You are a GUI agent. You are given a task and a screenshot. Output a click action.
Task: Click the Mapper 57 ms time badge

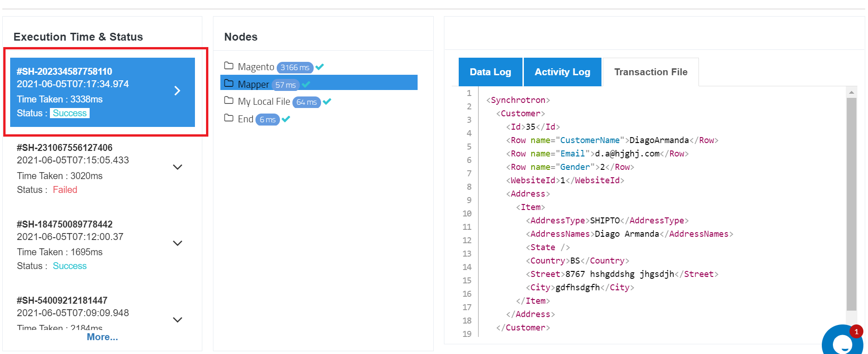(x=285, y=85)
